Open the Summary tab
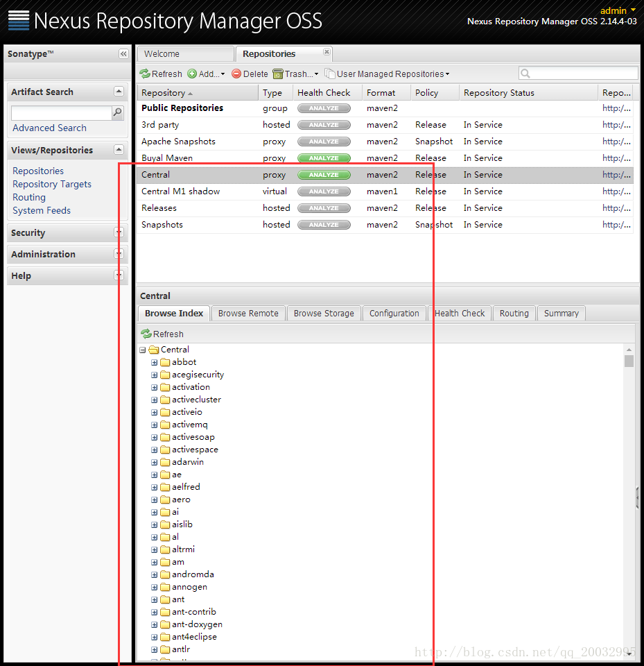Screen dimensions: 644x666 pyautogui.click(x=562, y=314)
